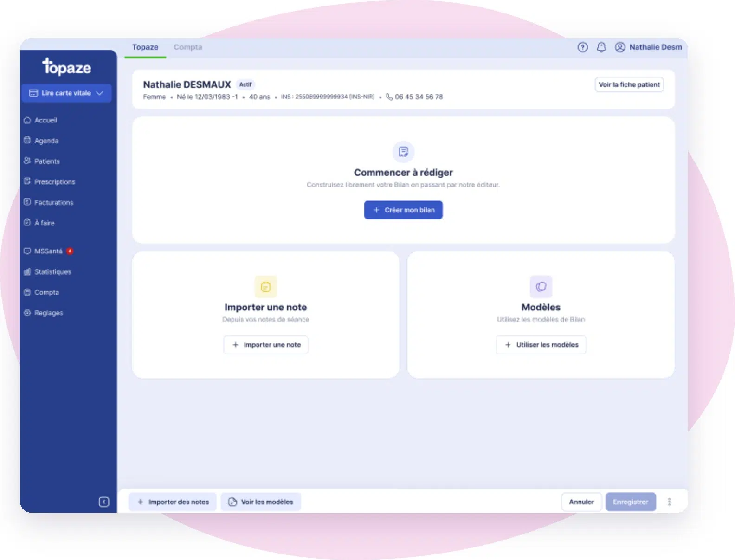The image size is (735, 560).
Task: Click the phone icon beside the patient number
Action: pyautogui.click(x=389, y=97)
